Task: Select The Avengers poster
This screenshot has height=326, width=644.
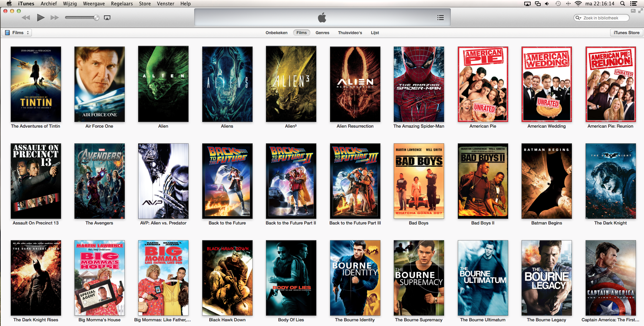Action: click(100, 181)
